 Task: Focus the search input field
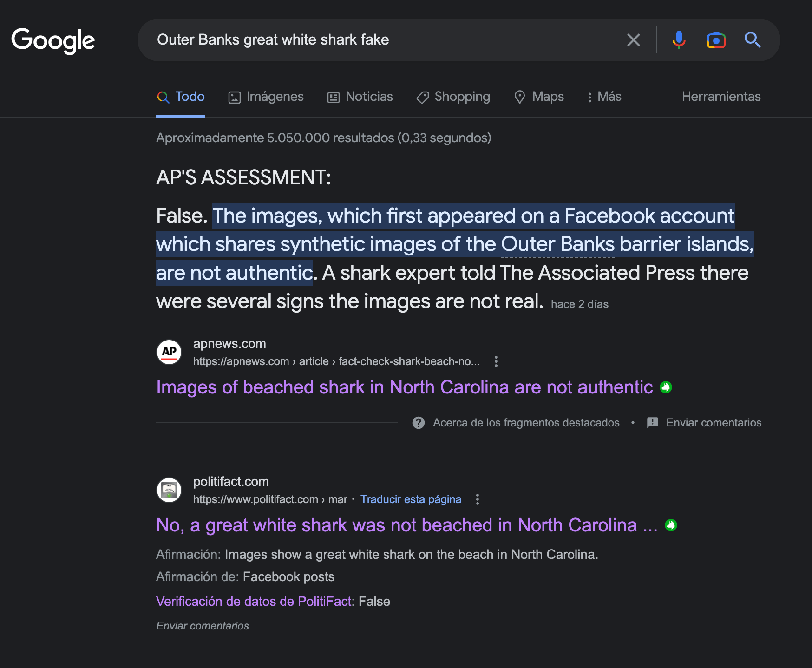[x=386, y=40]
